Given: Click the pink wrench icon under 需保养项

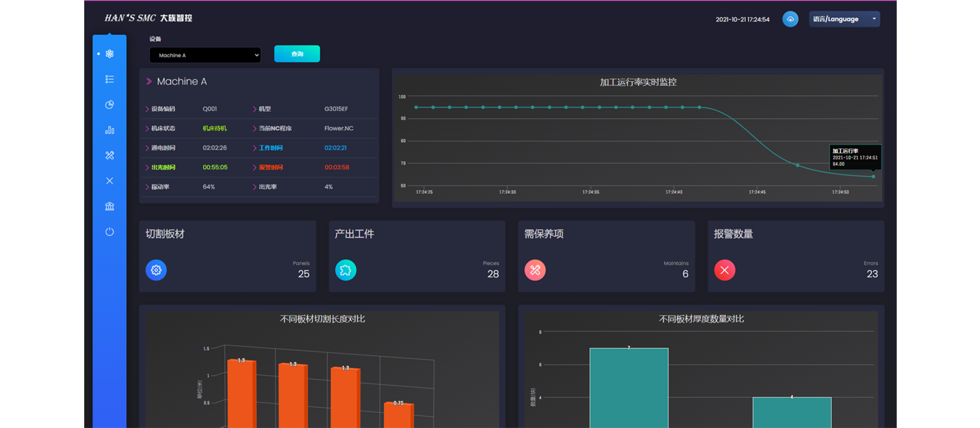Looking at the screenshot, I should 535,270.
